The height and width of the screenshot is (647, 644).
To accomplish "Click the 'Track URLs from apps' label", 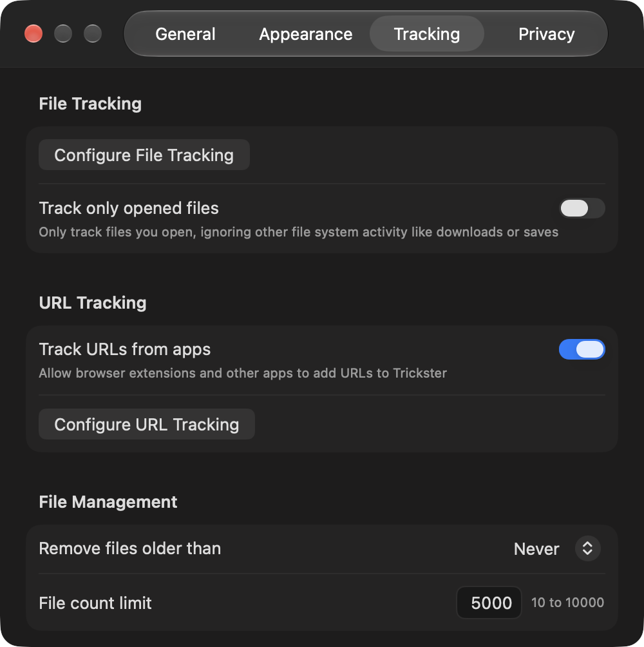I will 124,349.
